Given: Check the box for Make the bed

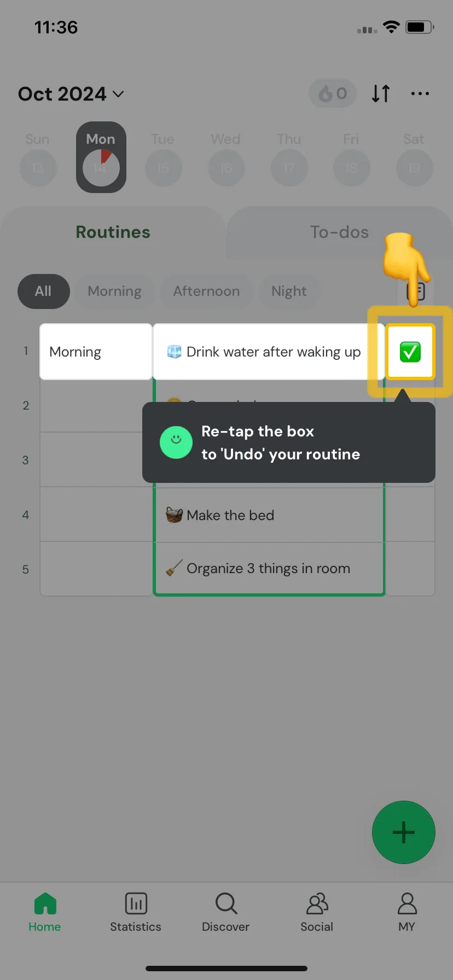Looking at the screenshot, I should point(410,515).
